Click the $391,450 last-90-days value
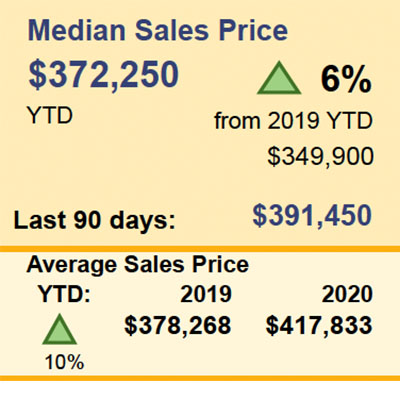This screenshot has width=400, height=400. click(x=312, y=216)
